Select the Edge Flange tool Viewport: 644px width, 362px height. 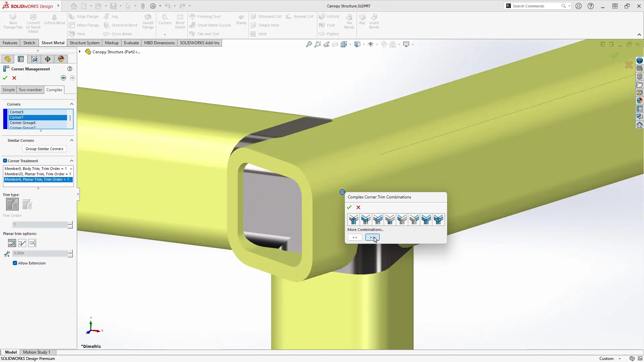click(84, 16)
